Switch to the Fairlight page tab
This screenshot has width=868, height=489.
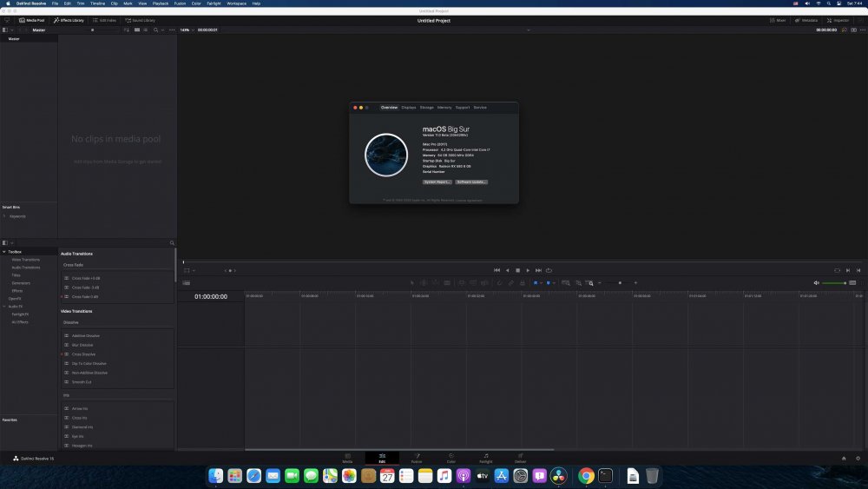[485, 458]
